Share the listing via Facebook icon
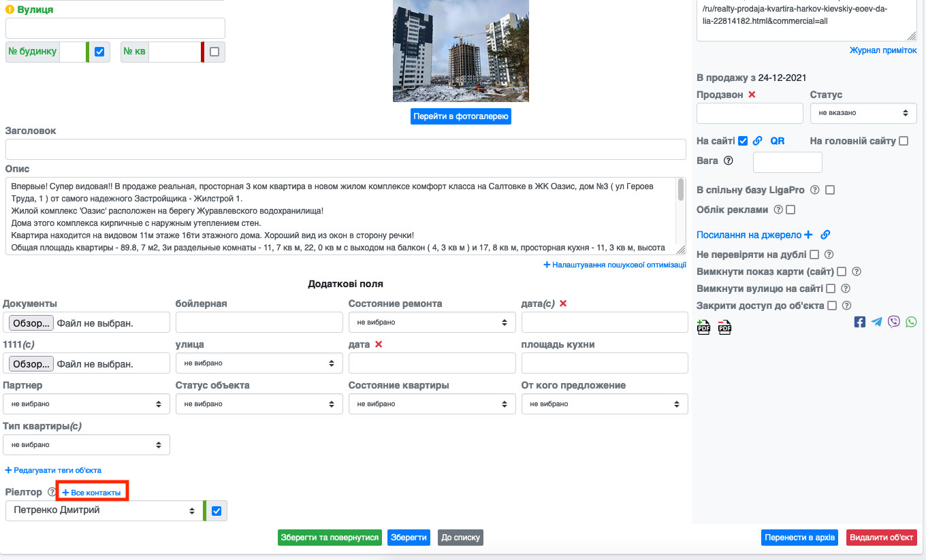 click(x=860, y=322)
